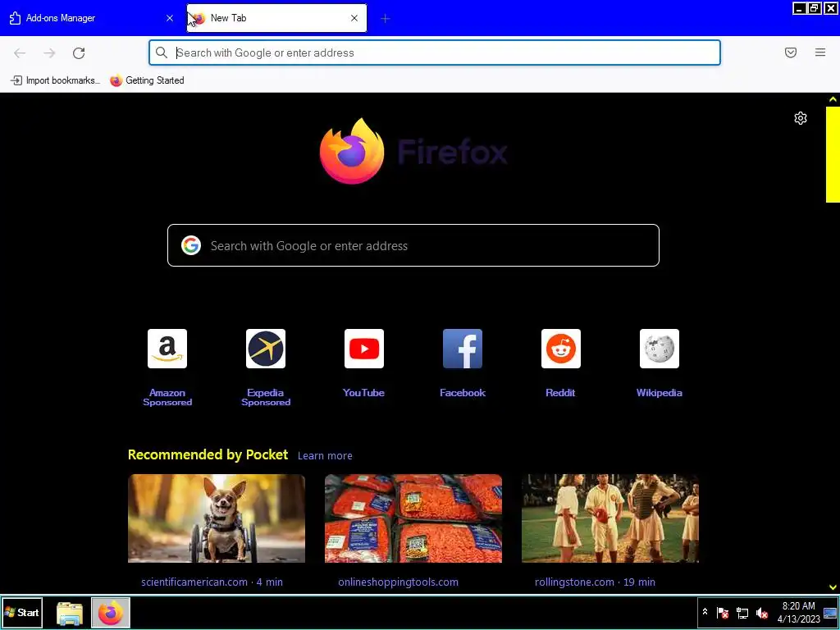Click the scrollbar up arrow
Screen dimensions: 840x630
[x=833, y=99]
